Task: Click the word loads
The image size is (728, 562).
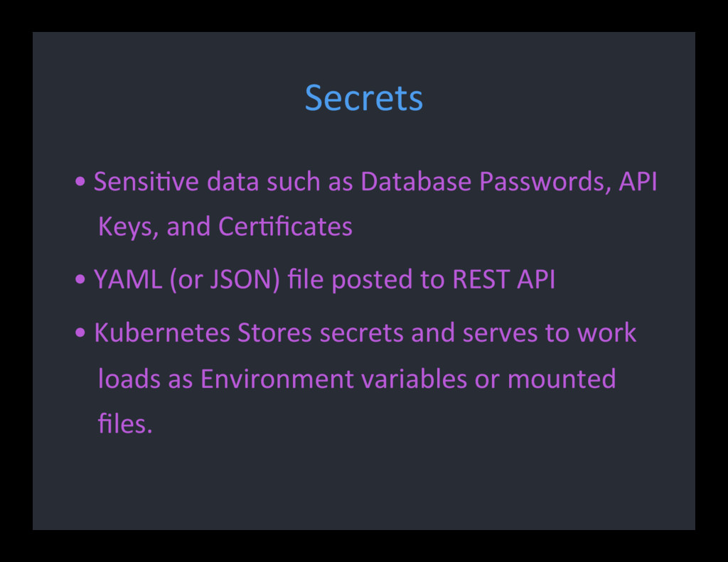Action: (129, 378)
